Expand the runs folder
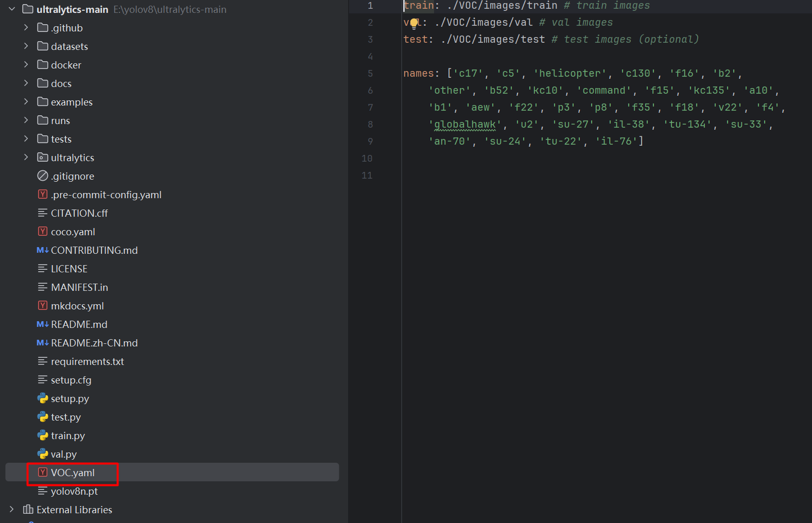Viewport: 812px width, 523px height. 26,120
